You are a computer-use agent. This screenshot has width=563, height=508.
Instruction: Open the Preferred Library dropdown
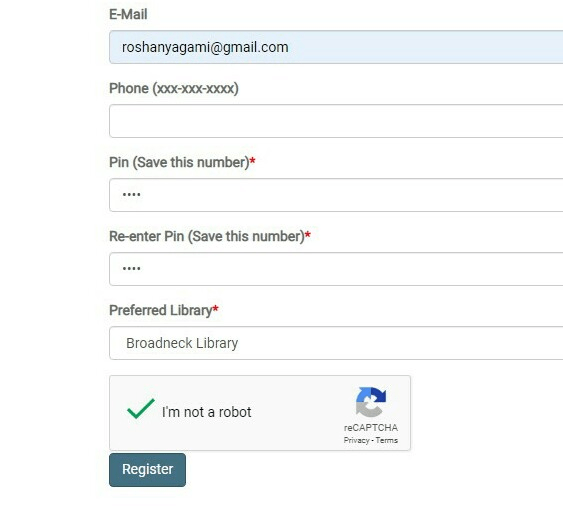pyautogui.click(x=336, y=343)
